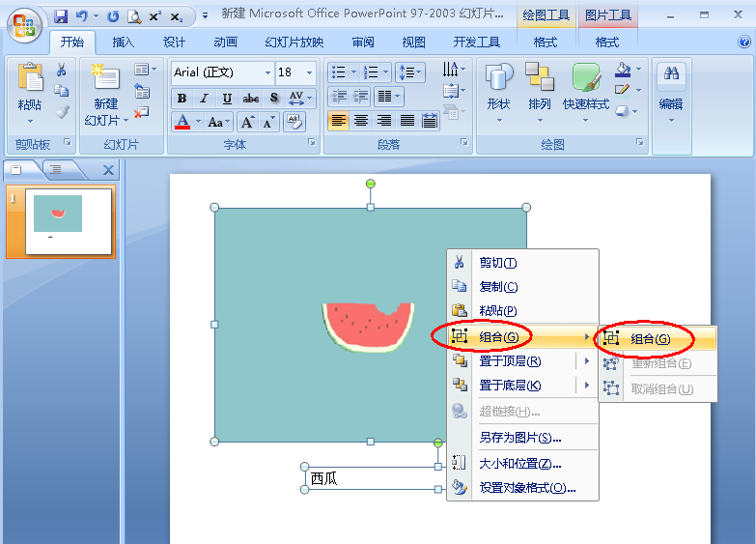Expand the font size 18 dropdown
This screenshot has height=544, width=756.
(x=309, y=72)
